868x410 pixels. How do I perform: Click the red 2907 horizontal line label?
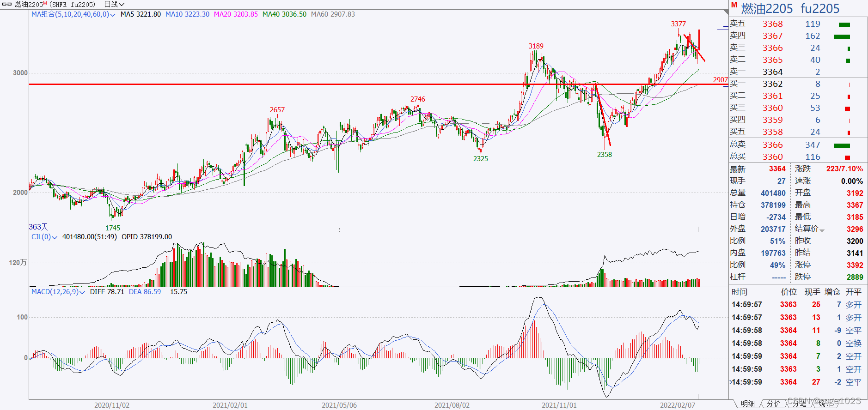tap(721, 80)
